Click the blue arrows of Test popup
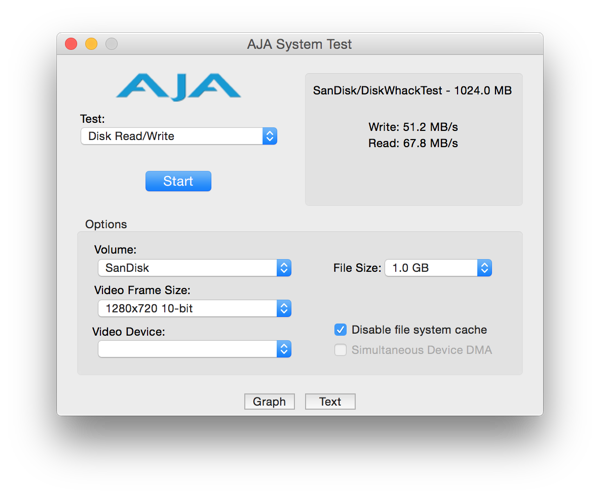The image size is (600, 497). click(x=270, y=136)
